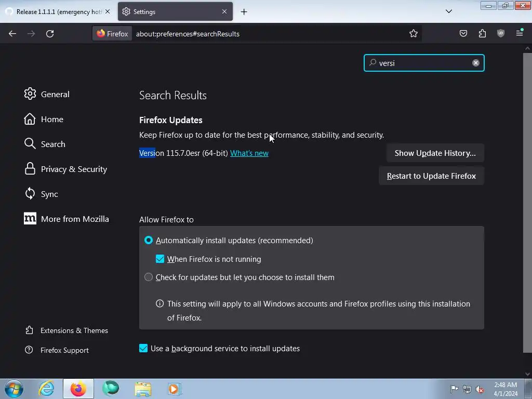This screenshot has height=399, width=532.
Task: Open the muted volume tray icon
Action: coord(480,389)
